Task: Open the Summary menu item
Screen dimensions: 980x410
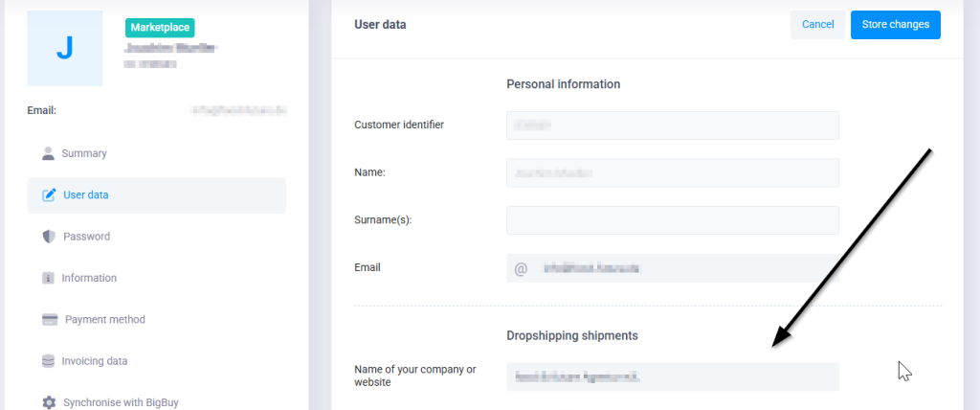Action: (84, 153)
